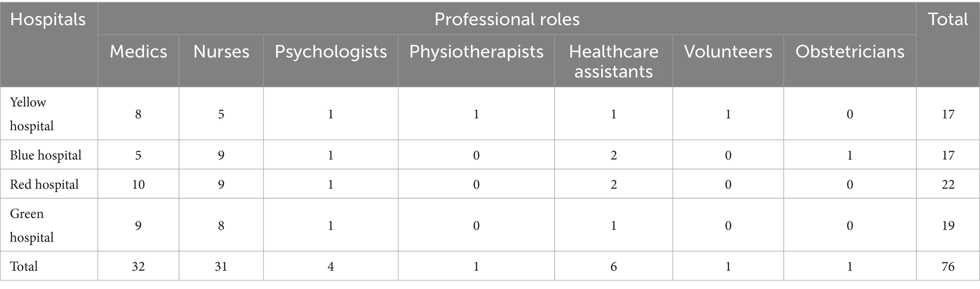Screen dimensions: 980x289
Task: Select the Professional roles header cell
Action: [507, 19]
